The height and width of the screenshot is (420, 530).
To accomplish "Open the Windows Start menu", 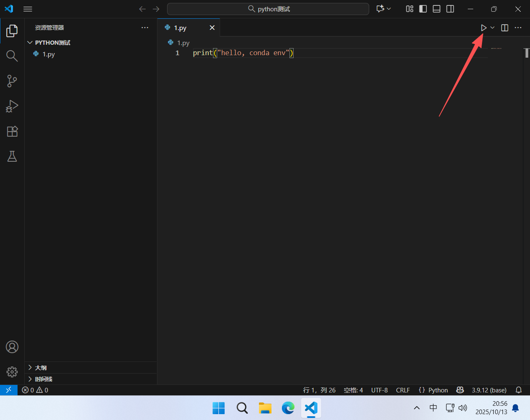I will click(218, 408).
